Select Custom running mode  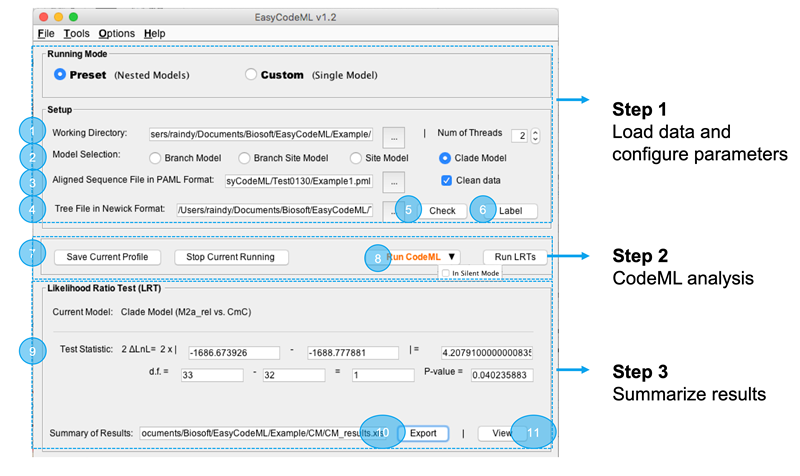pyautogui.click(x=251, y=74)
